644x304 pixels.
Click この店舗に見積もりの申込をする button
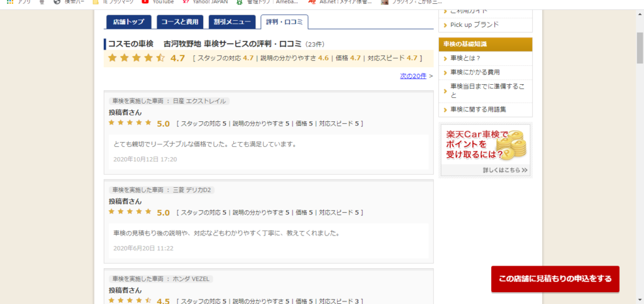point(555,279)
